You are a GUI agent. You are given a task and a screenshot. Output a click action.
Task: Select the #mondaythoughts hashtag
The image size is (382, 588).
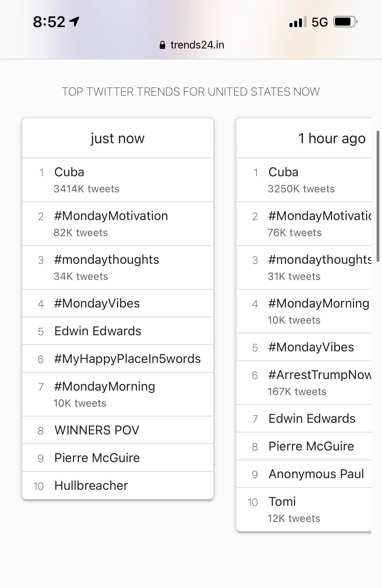(x=107, y=259)
